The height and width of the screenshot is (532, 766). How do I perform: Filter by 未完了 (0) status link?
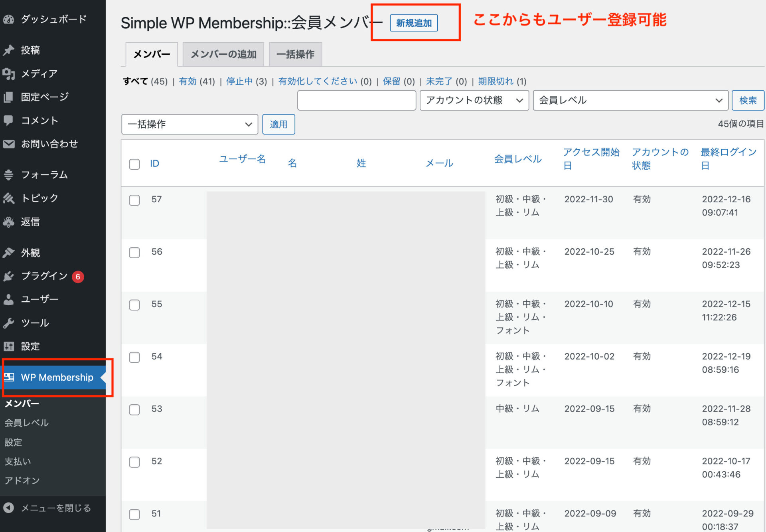446,81
